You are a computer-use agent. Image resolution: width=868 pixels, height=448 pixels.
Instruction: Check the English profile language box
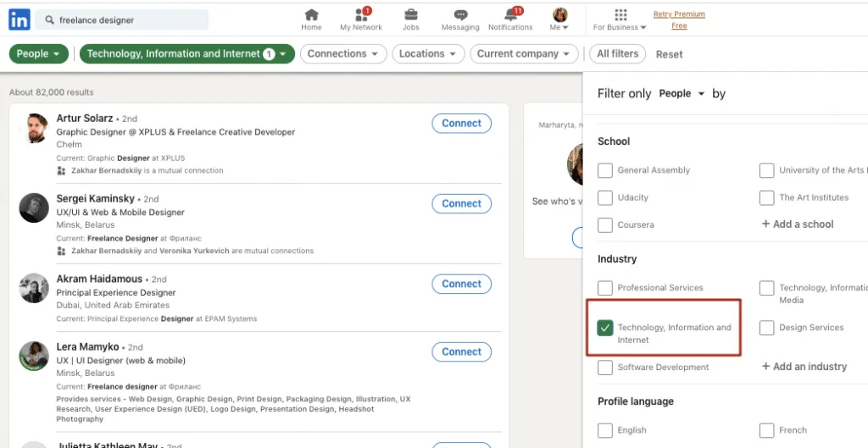click(x=605, y=430)
